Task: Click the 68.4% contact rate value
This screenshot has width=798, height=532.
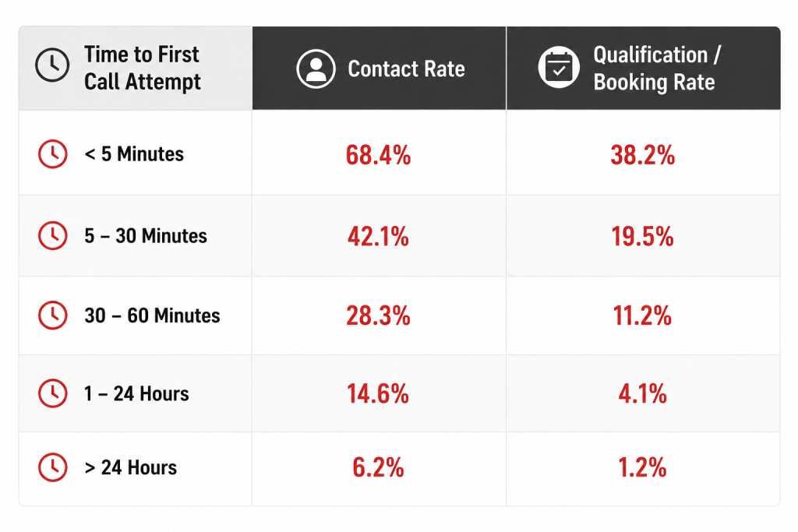Action: (x=378, y=155)
